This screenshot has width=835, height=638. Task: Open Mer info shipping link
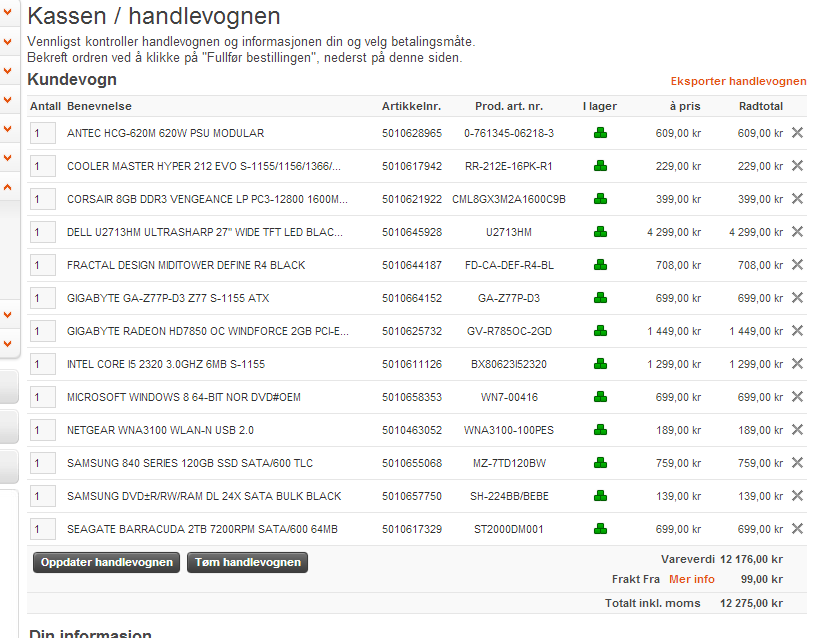[692, 579]
